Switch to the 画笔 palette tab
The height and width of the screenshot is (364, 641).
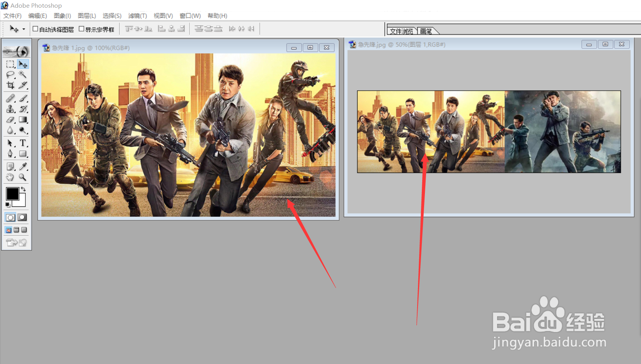coord(426,31)
